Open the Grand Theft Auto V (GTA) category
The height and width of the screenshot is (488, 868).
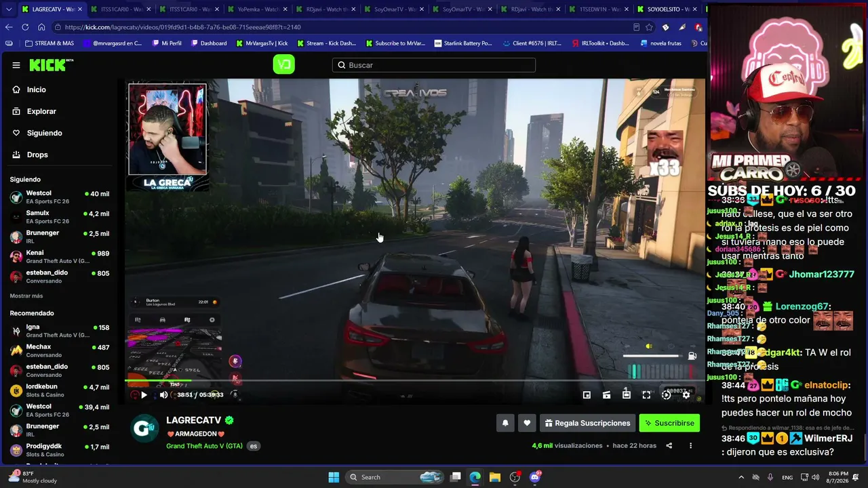click(204, 446)
